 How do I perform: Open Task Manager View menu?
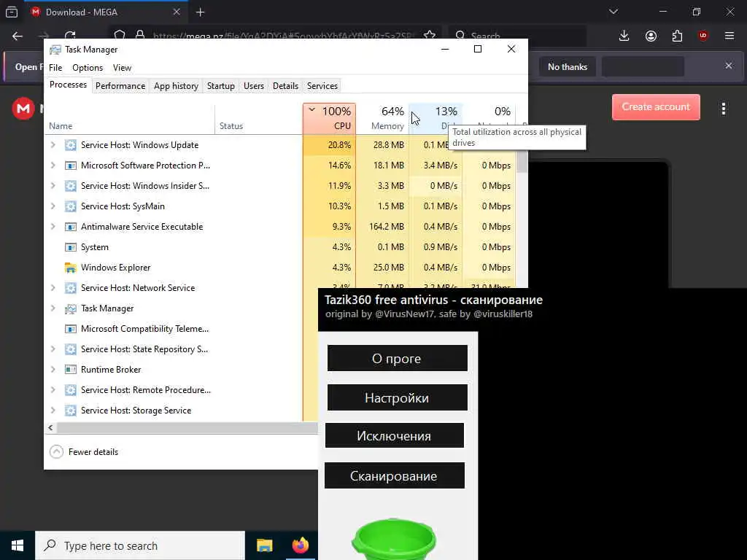click(x=122, y=68)
